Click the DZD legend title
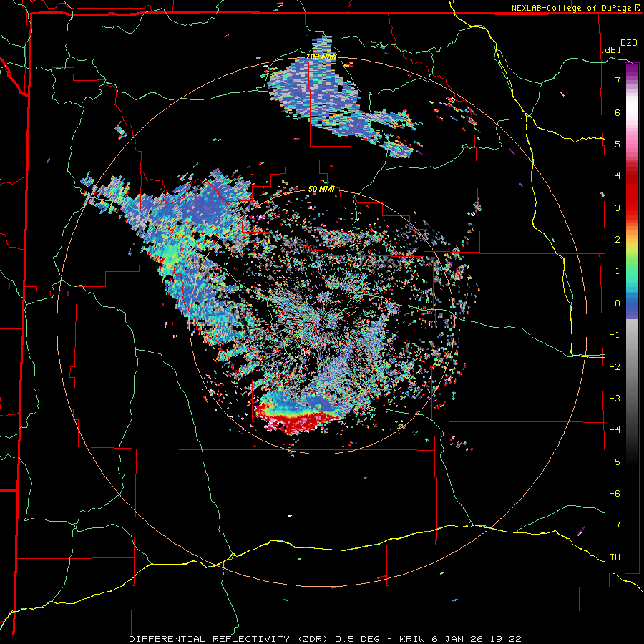Image resolution: width=644 pixels, height=644 pixels. pyautogui.click(x=629, y=43)
